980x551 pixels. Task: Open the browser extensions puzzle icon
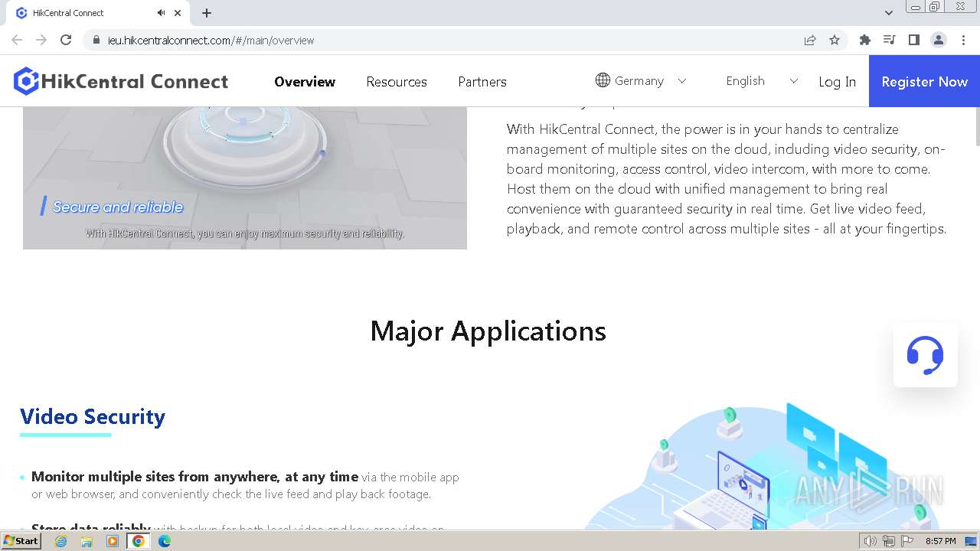click(865, 40)
